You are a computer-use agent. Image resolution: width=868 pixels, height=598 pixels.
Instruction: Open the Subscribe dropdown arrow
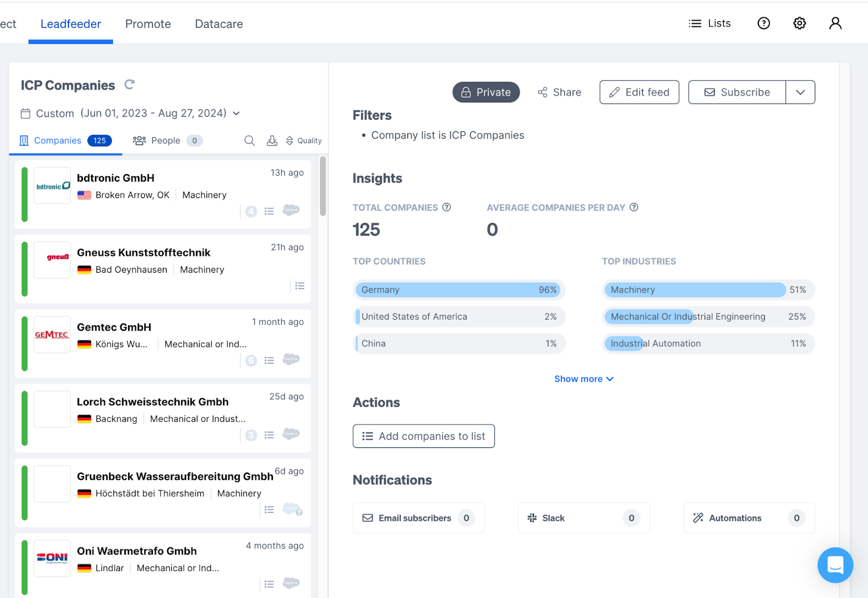pyautogui.click(x=800, y=92)
